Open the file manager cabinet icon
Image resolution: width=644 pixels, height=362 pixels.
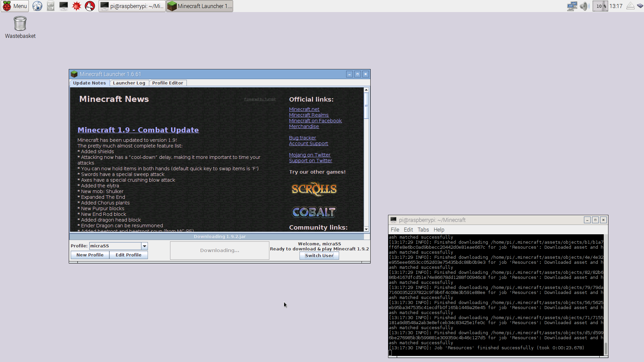[50, 6]
